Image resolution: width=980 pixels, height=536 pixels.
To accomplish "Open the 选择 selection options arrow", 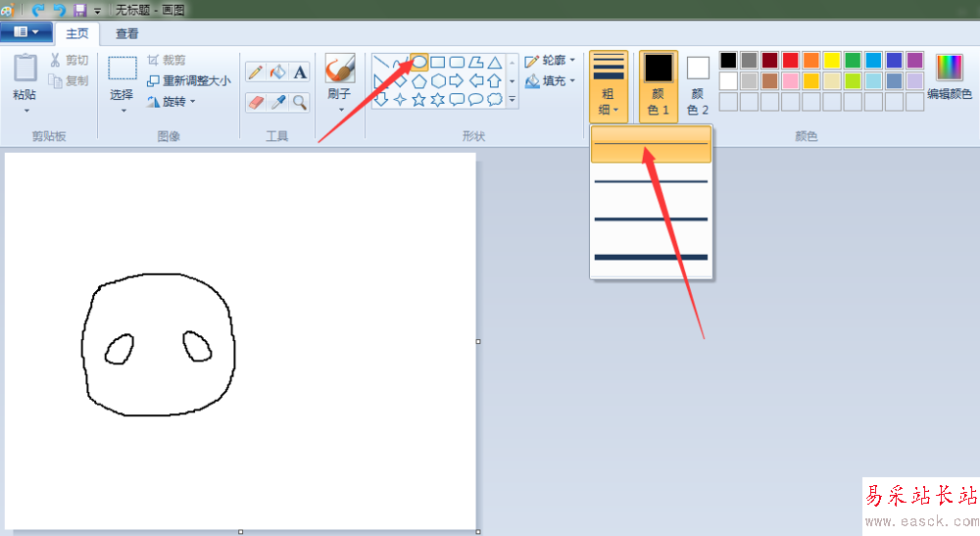I will coord(123,111).
